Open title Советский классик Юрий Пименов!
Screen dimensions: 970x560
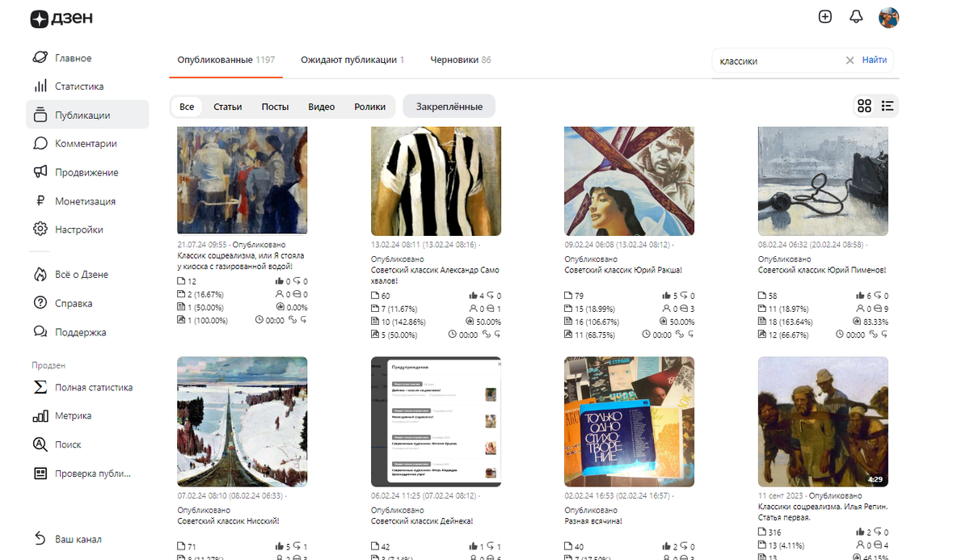coord(822,270)
